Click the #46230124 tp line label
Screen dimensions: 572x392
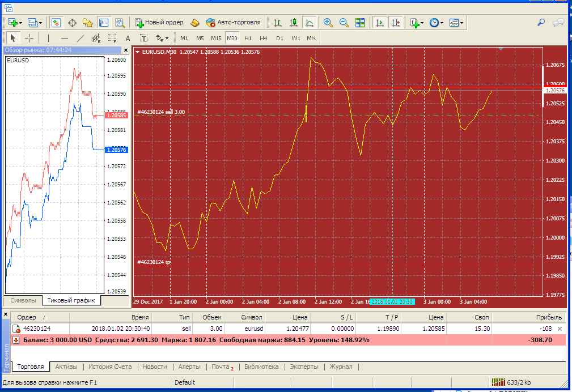point(154,262)
